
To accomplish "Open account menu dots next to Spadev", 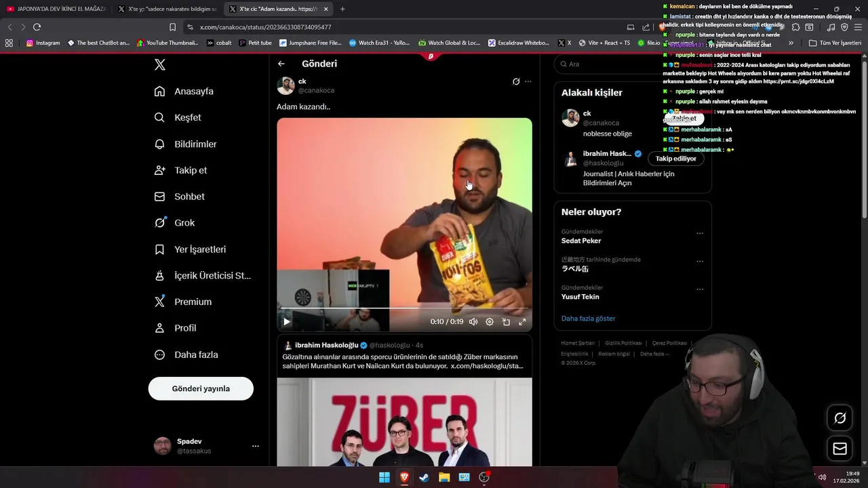I will [256, 446].
